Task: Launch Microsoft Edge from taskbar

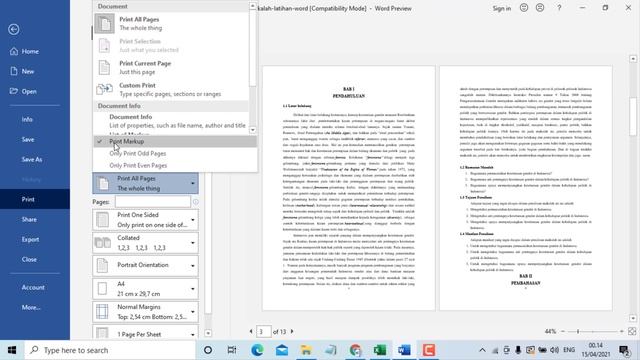Action: point(257,350)
